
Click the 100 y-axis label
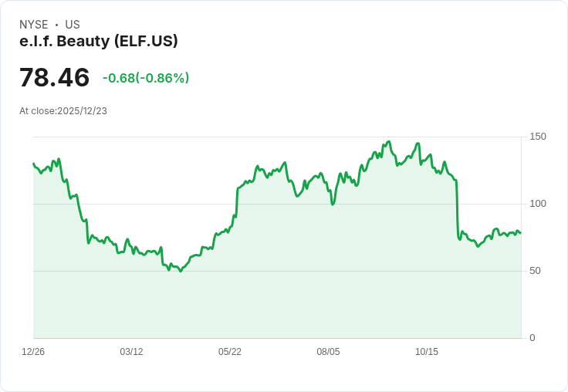click(538, 204)
